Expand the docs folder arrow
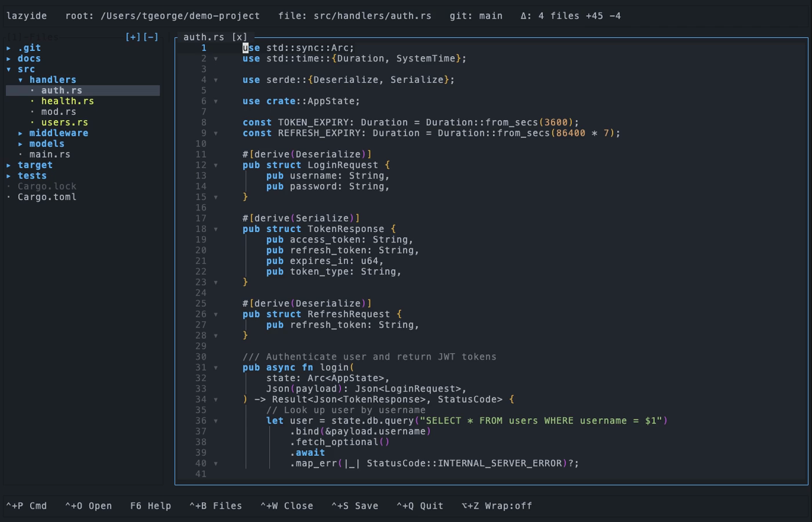This screenshot has width=812, height=522. pyautogui.click(x=9, y=59)
